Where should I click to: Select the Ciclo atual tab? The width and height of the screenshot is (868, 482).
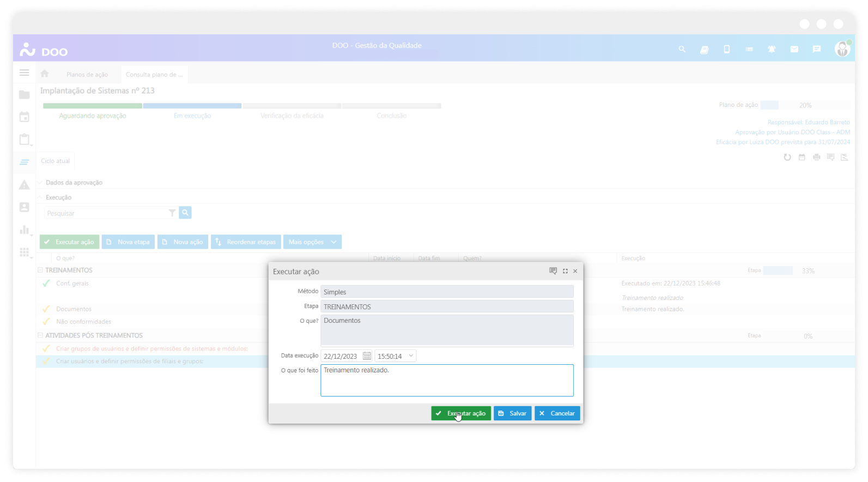point(56,161)
